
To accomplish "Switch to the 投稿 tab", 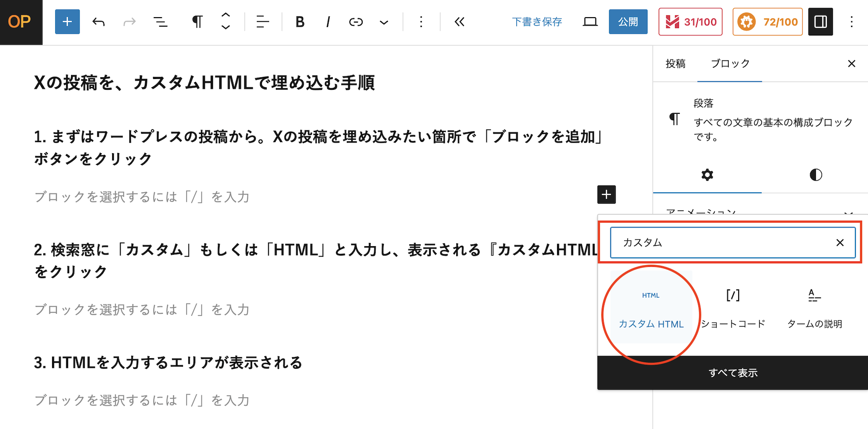I will coord(675,64).
